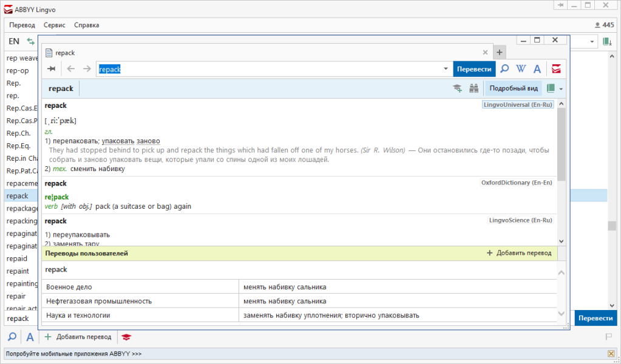Select 'Rep.Ch.' in the word list
The image size is (621, 364).
[19, 133]
